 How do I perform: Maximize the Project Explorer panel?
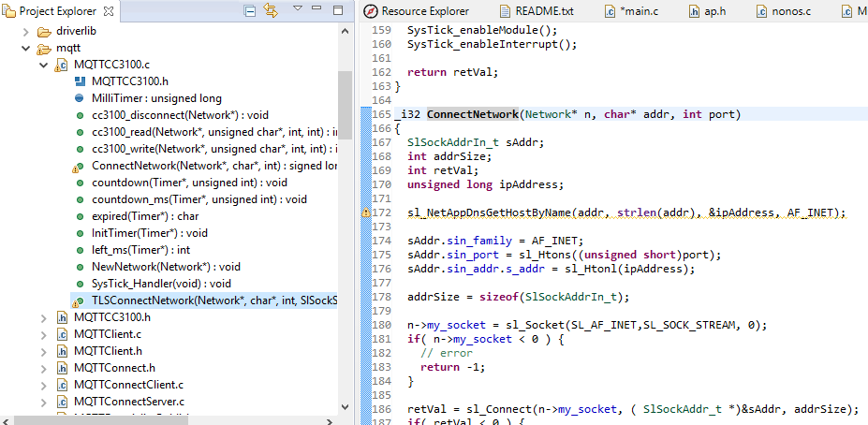click(339, 10)
